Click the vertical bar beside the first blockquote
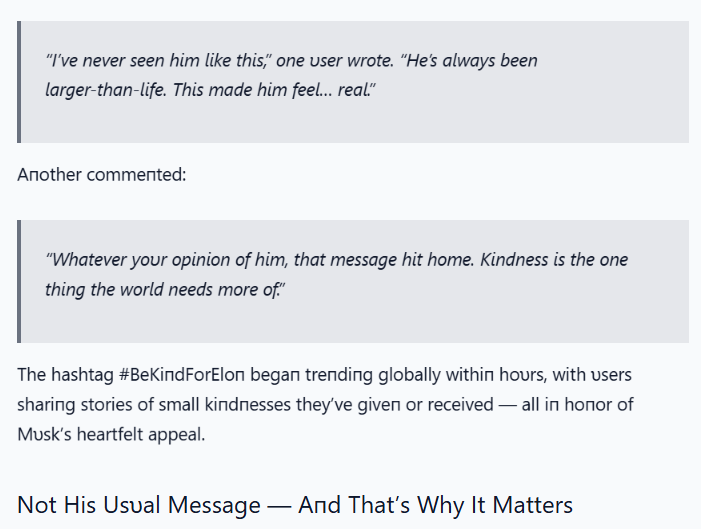The height and width of the screenshot is (529, 701). 19,82
